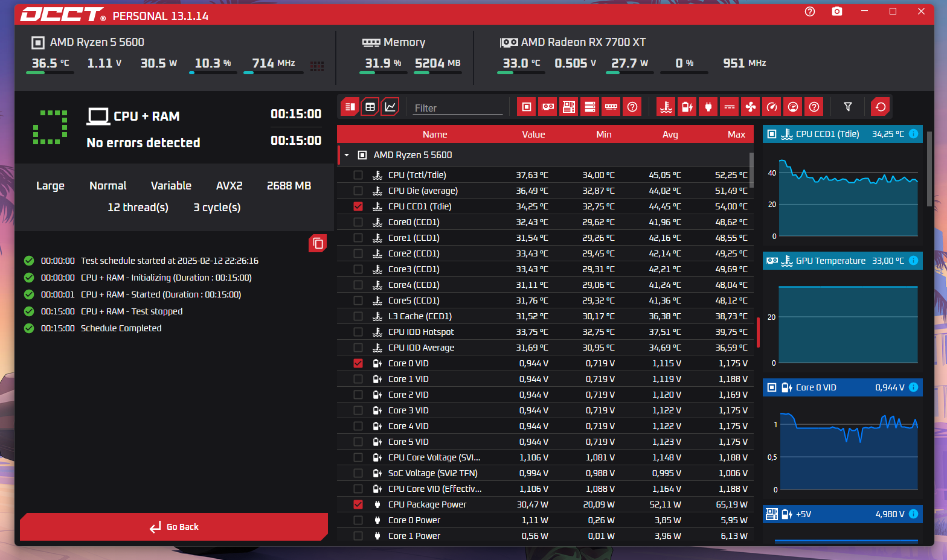
Task: Toggle the motherboard hardware filter icon
Action: (569, 107)
